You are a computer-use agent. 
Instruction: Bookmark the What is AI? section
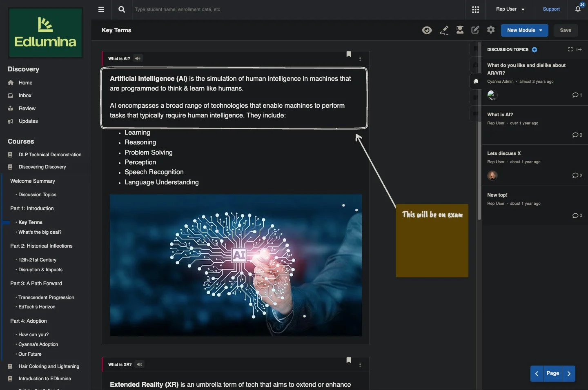pyautogui.click(x=349, y=54)
